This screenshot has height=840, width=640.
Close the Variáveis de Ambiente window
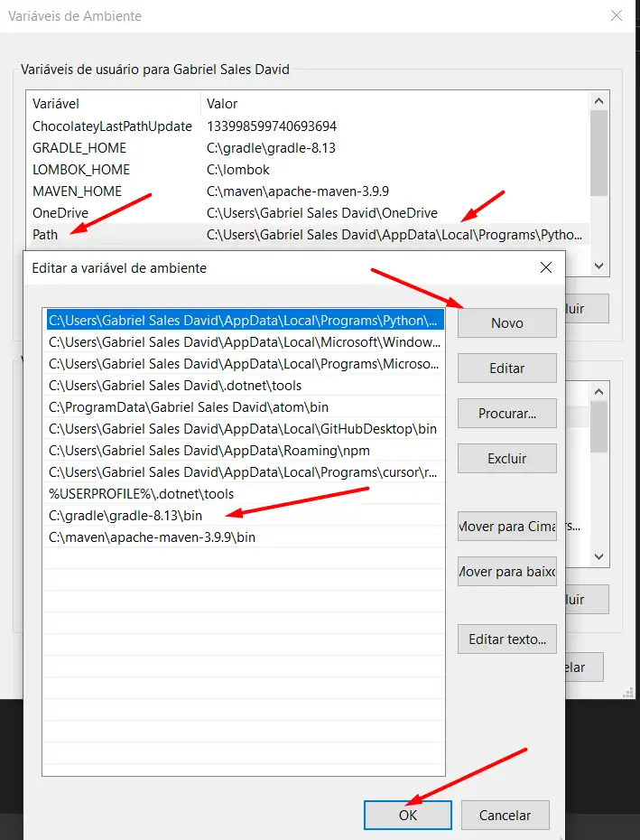(617, 16)
